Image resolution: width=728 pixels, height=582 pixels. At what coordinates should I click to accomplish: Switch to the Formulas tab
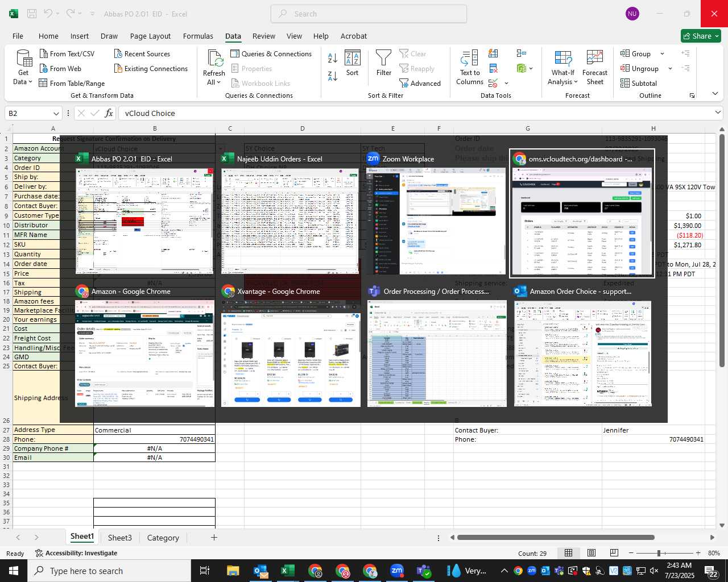198,36
